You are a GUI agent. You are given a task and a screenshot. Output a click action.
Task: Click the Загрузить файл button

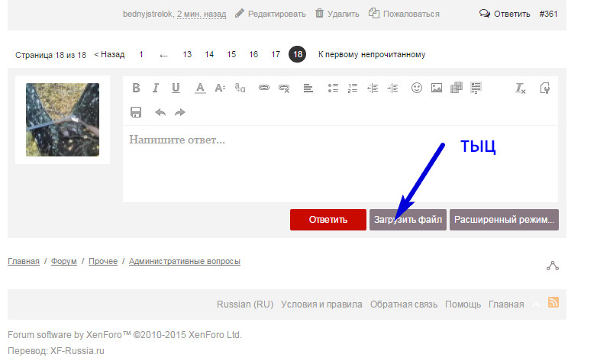tap(408, 220)
